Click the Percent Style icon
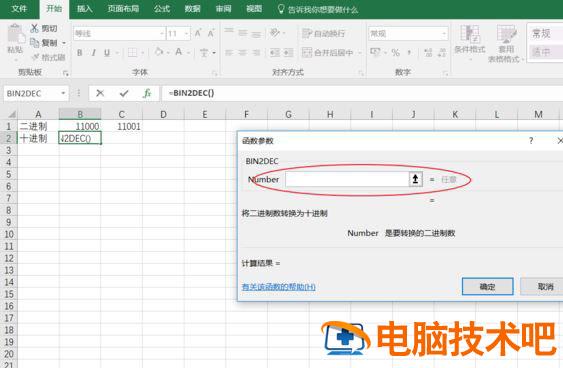This screenshot has width=563, height=368. (x=396, y=52)
